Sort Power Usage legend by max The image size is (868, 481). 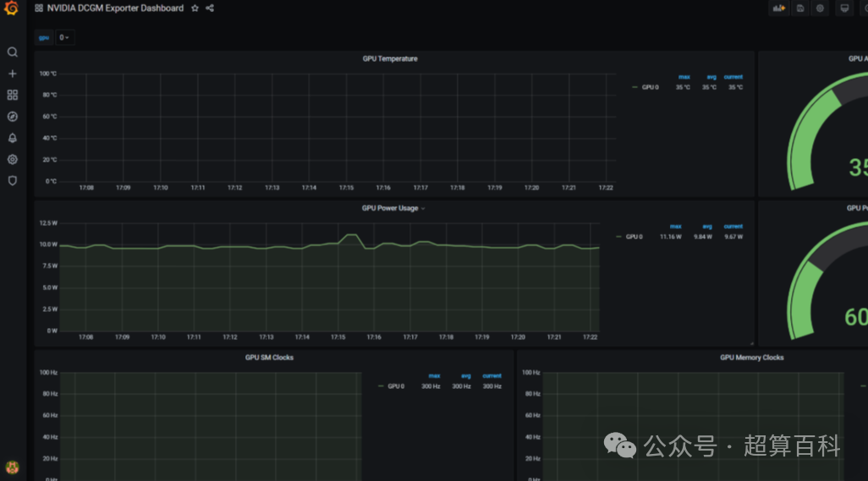[675, 226]
